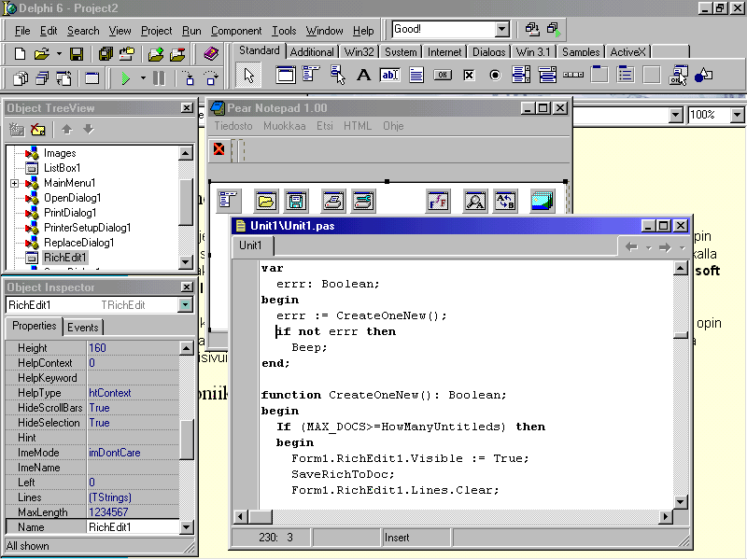Select the CheckBox component icon
The width and height of the screenshot is (747, 560).
click(x=469, y=75)
